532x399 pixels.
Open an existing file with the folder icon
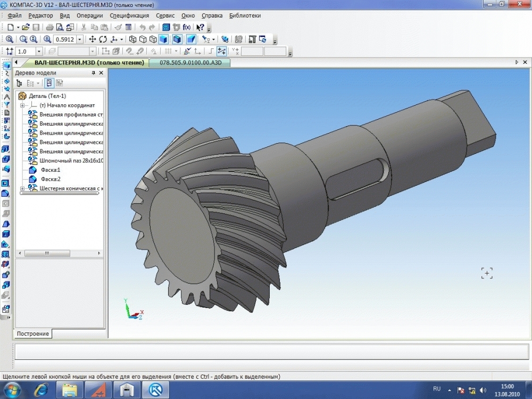click(x=26, y=27)
